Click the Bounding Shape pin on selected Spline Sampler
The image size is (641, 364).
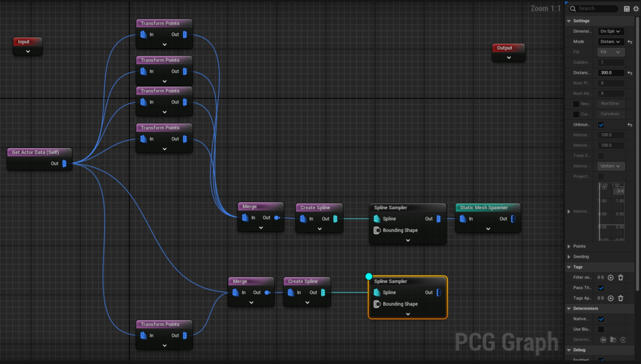[x=377, y=304]
